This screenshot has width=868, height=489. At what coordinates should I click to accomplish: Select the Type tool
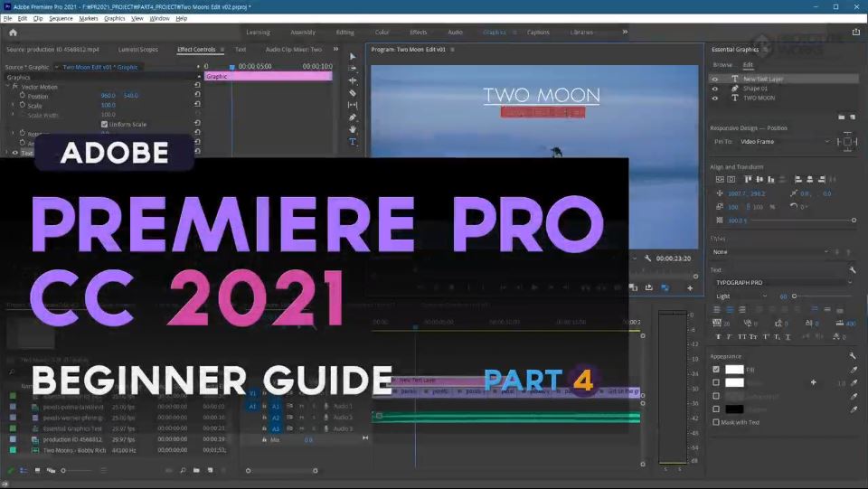pos(353,142)
